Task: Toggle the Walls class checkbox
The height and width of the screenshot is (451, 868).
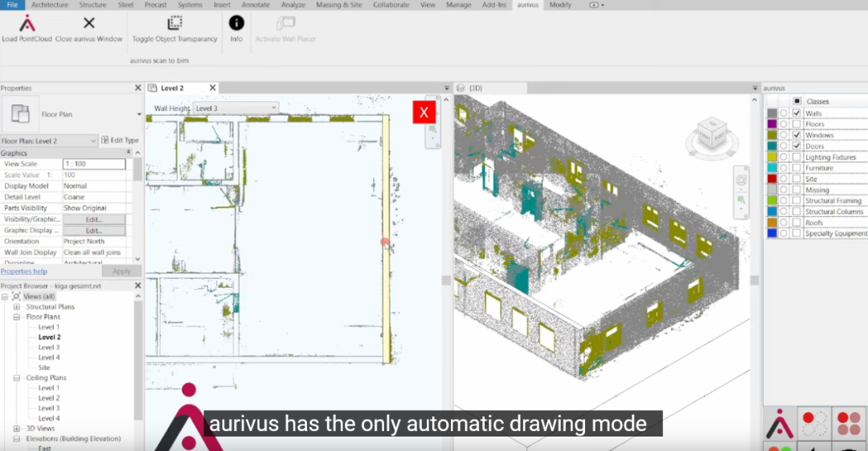Action: (x=796, y=113)
